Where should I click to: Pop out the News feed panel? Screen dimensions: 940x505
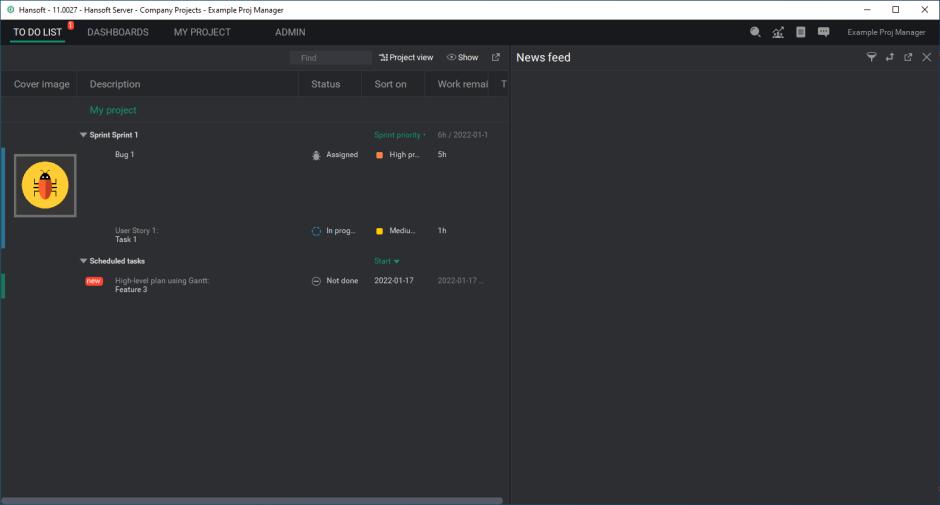908,58
